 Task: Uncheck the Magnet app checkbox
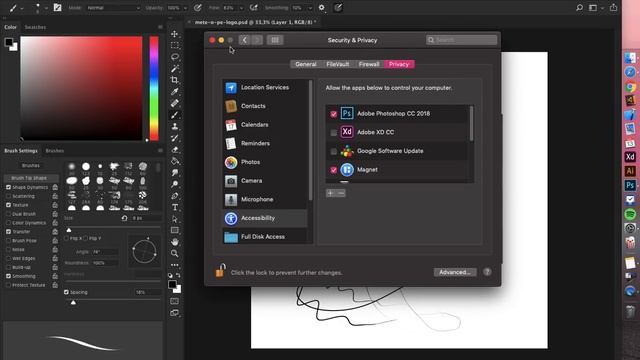(333, 170)
